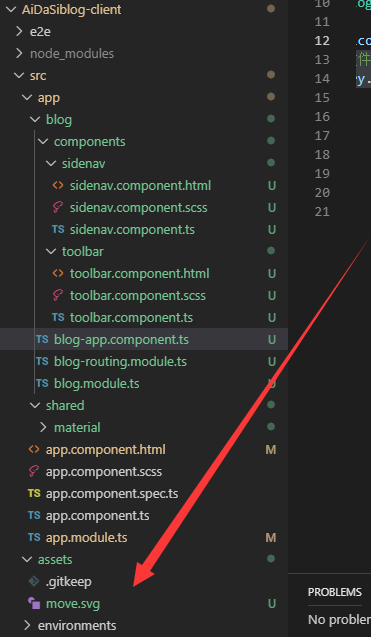371x637 pixels.
Task: Click the HTML icon of toolbar.component.html
Action: pos(58,273)
